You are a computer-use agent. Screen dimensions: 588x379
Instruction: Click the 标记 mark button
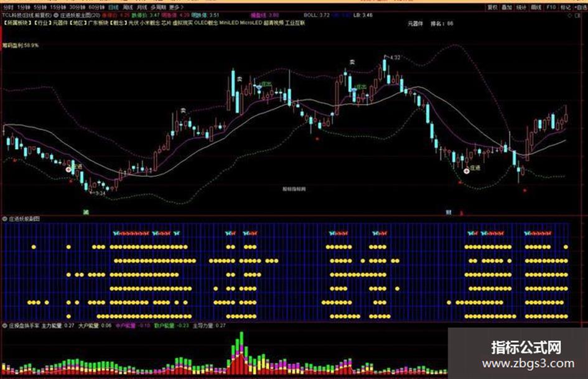[565, 7]
